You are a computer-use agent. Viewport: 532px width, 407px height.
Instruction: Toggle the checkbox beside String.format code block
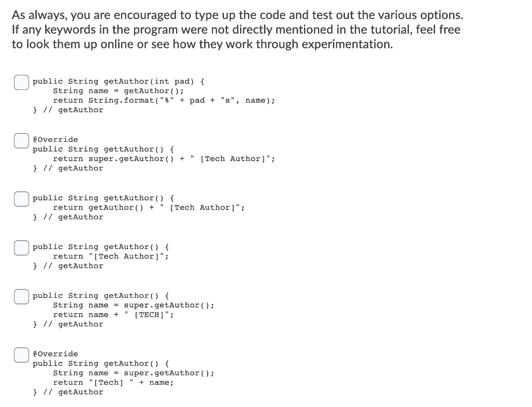(21, 82)
